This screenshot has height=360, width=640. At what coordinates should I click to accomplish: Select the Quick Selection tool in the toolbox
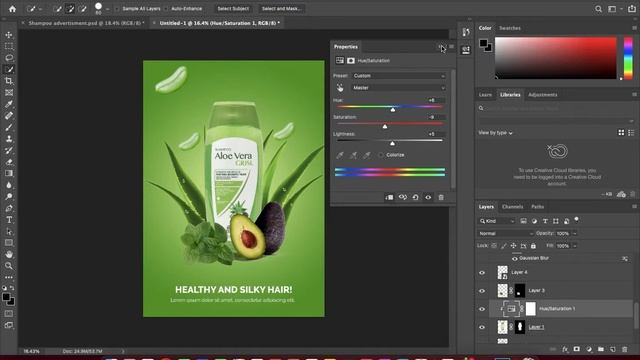point(9,69)
